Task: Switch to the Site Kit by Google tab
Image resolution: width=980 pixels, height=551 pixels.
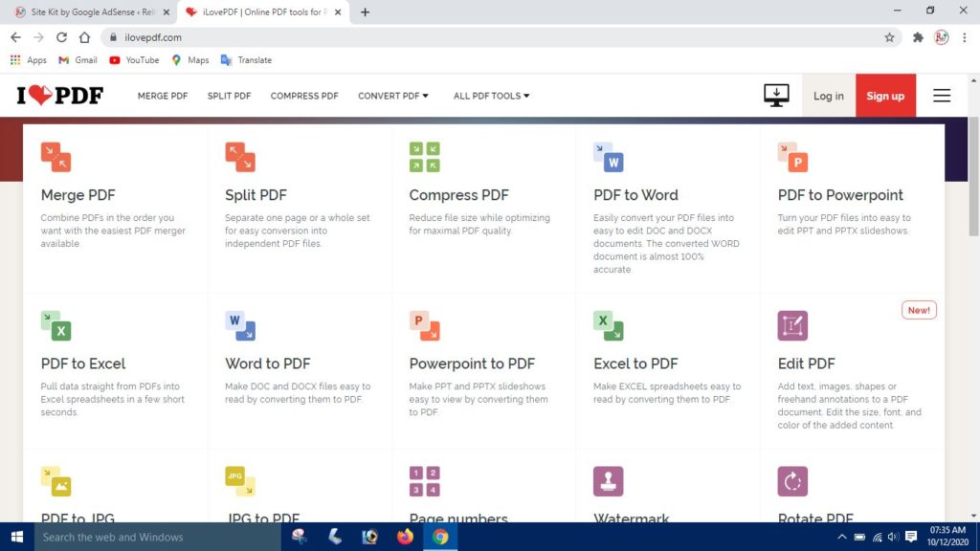Action: (91, 11)
